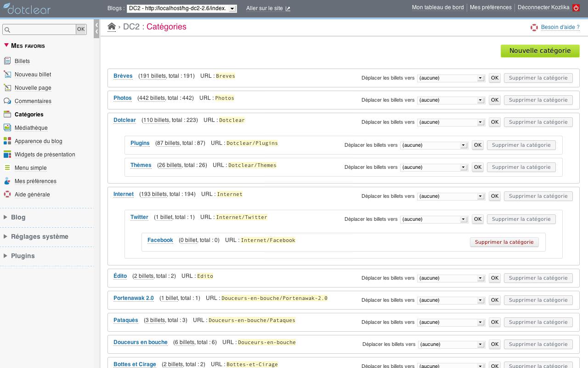
Task: Click the Billets icon in the sidebar
Action: 7,61
